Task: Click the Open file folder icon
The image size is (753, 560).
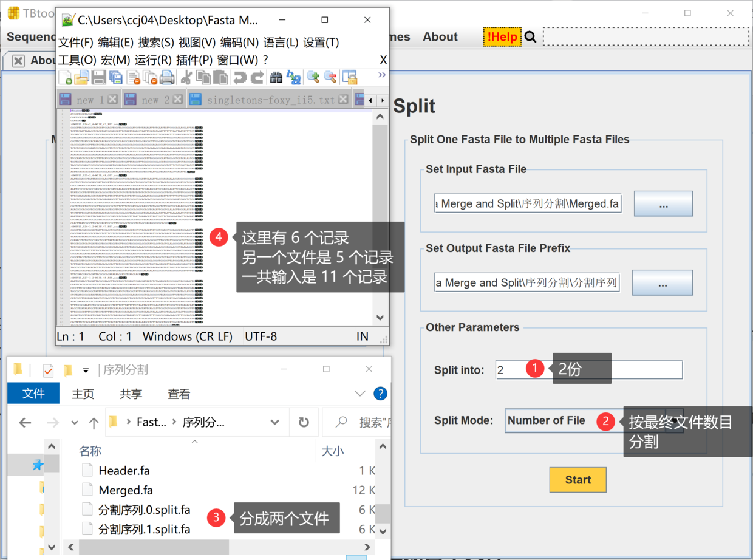Action: (82, 77)
